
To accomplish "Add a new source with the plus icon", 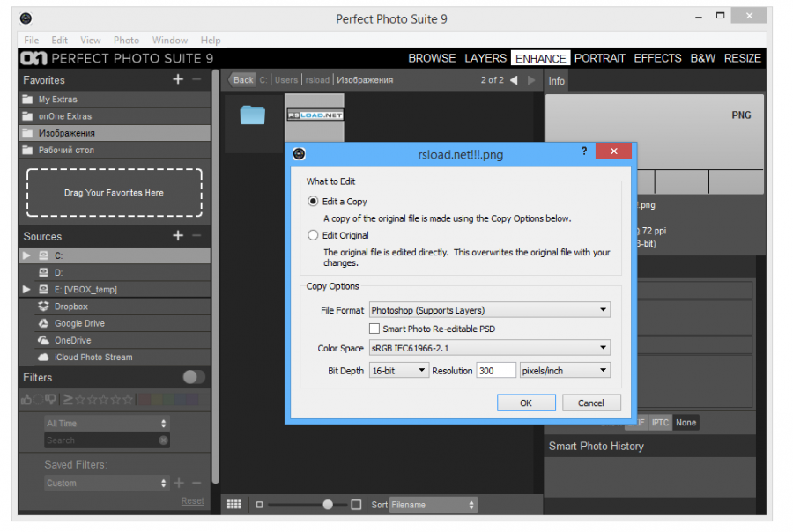I will coord(178,236).
